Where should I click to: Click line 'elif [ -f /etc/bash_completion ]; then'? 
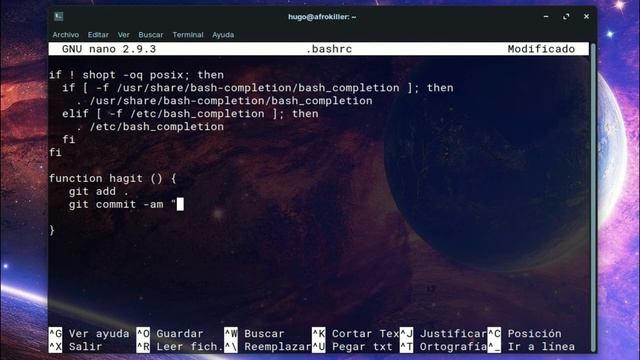click(x=190, y=114)
